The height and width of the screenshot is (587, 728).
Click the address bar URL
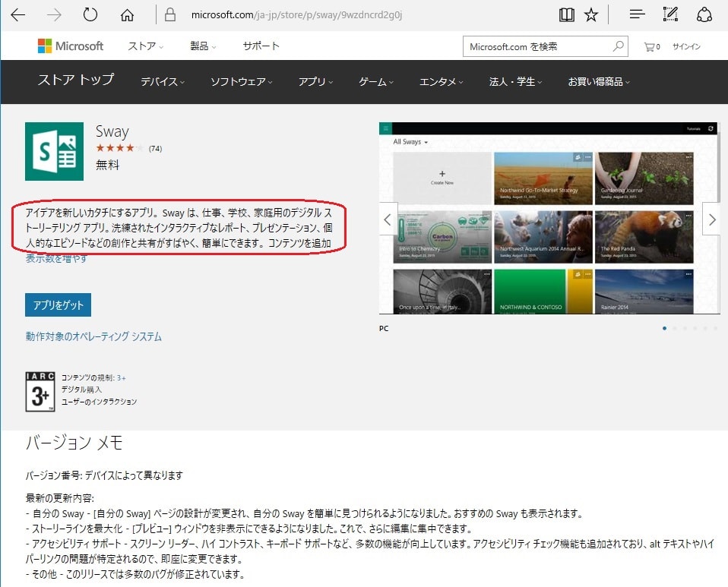tap(296, 15)
